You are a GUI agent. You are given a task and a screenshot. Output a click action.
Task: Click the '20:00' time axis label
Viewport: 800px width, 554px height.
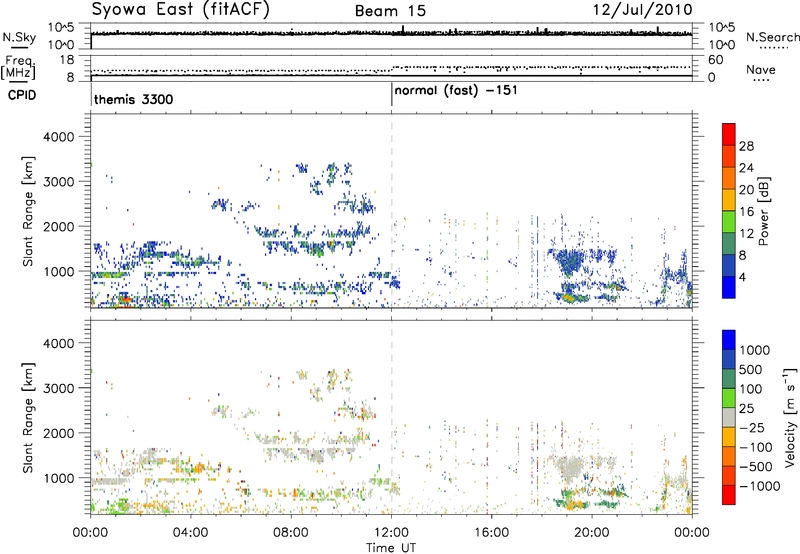click(x=592, y=533)
